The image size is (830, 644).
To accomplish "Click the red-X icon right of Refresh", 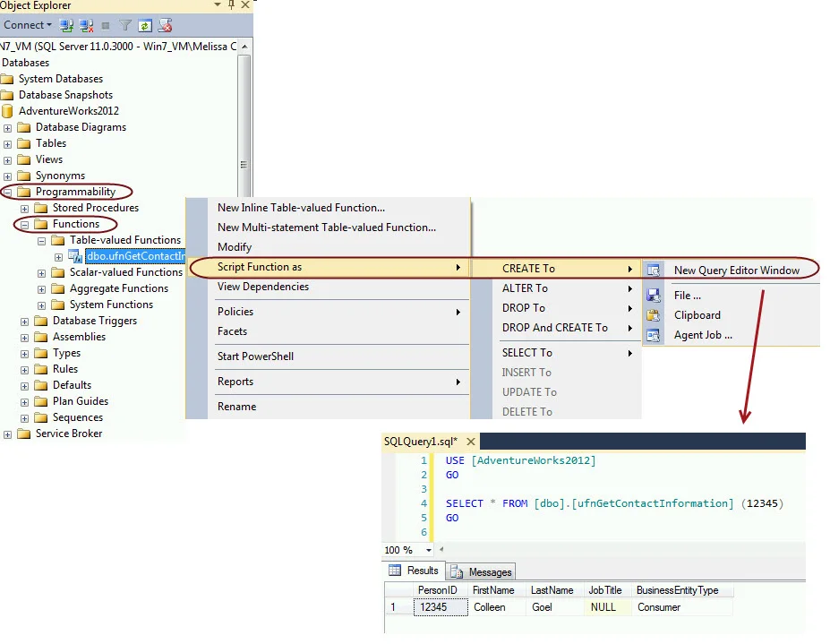I will [165, 25].
